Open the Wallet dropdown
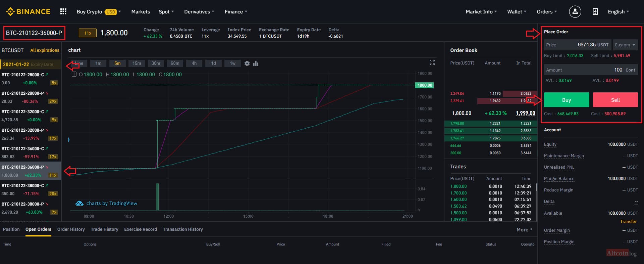Image resolution: width=644 pixels, height=264 pixels. tap(517, 12)
